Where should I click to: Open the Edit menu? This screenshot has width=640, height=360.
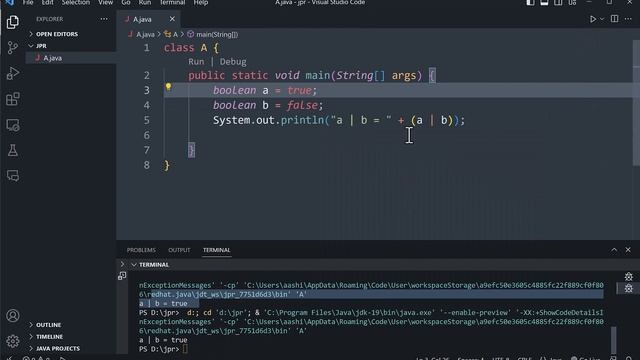pyautogui.click(x=47, y=2)
